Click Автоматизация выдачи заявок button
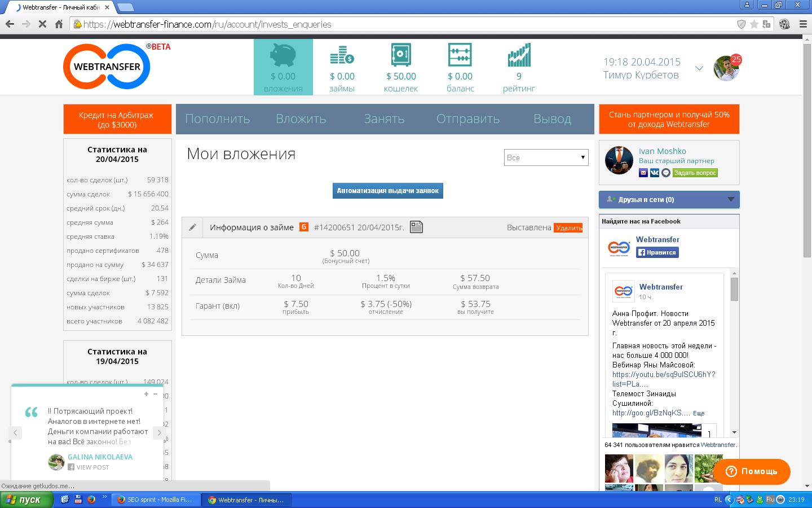 pos(388,191)
